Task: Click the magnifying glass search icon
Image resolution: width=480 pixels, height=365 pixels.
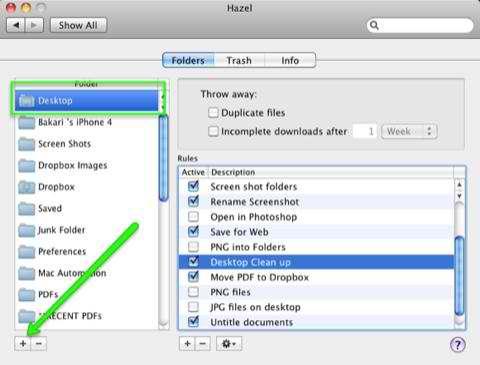Action: (374, 25)
